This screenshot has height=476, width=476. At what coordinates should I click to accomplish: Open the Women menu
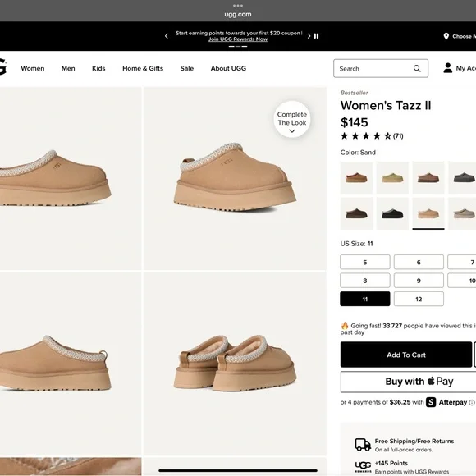[x=33, y=68]
